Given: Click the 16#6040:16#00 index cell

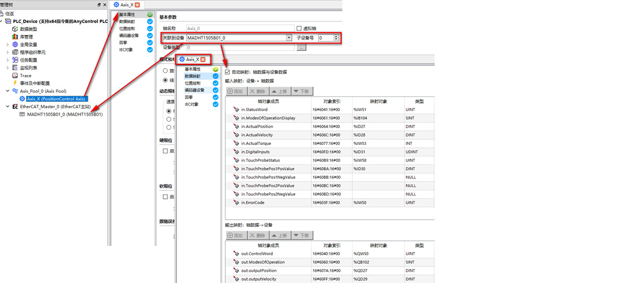Looking at the screenshot, I should 331,254.
